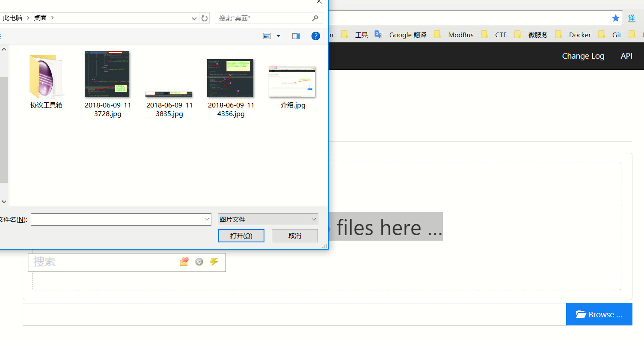Screen dimensions: 644x343
Task: Click the 搜索"桌面" search field
Action: click(x=269, y=18)
